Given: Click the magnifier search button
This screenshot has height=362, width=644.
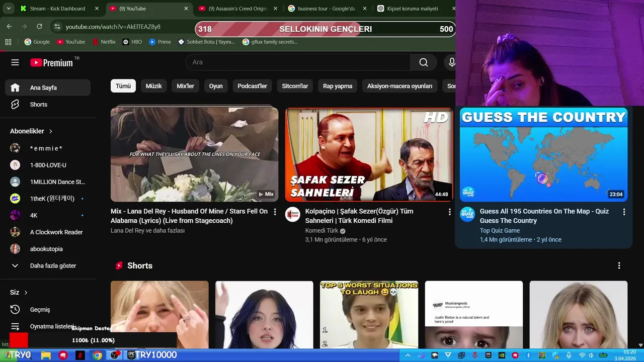Looking at the screenshot, I should tap(424, 62).
